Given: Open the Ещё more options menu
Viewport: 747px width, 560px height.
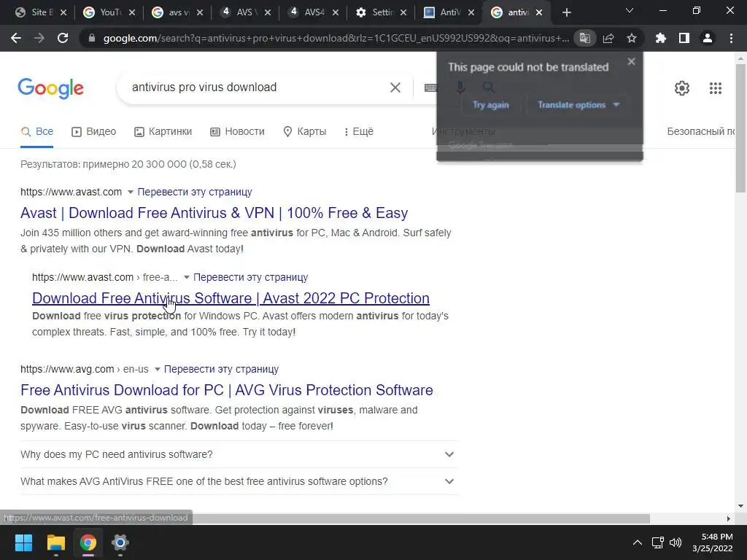Looking at the screenshot, I should point(359,132).
